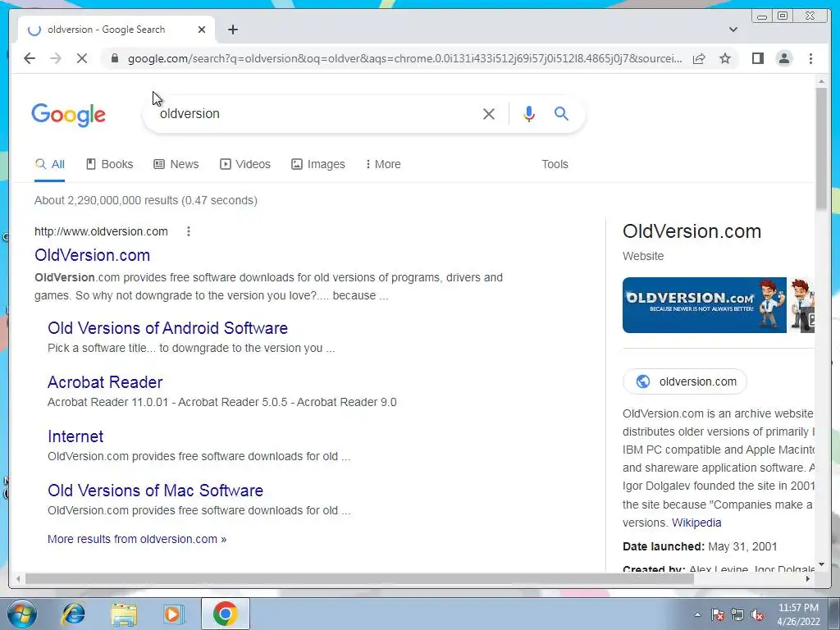Click the horizontal scrollbar left arrow

(x=18, y=578)
